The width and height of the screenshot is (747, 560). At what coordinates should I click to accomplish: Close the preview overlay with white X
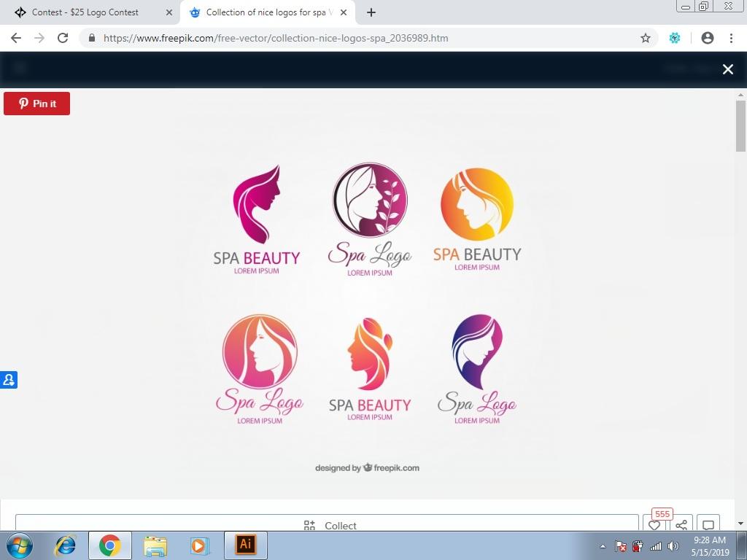(727, 69)
